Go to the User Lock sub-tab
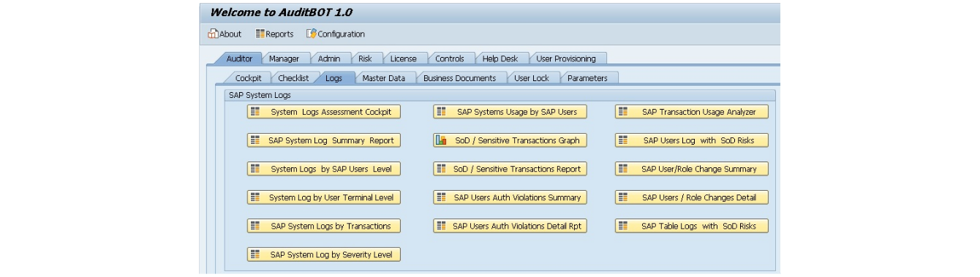Screen dimensions: 980x277 532,78
